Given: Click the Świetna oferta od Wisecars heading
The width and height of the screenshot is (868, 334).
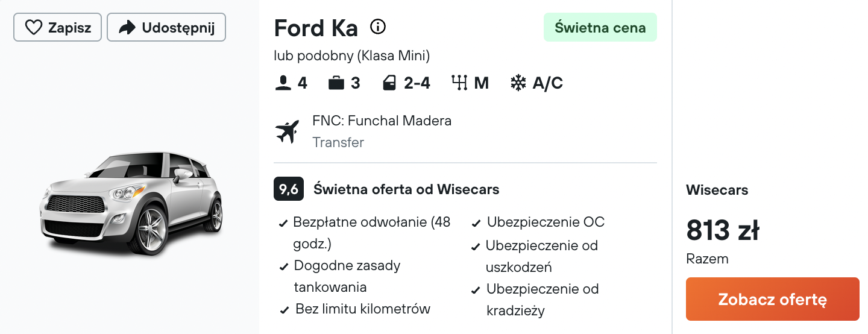Looking at the screenshot, I should click(x=406, y=189).
